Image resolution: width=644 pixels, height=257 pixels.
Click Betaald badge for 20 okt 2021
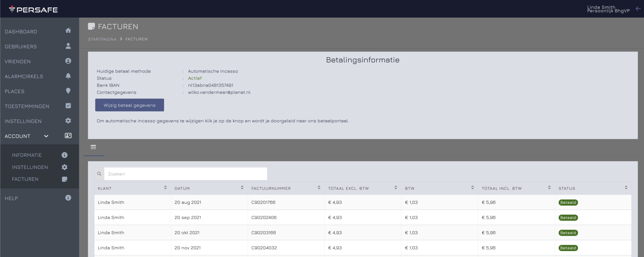(x=568, y=233)
